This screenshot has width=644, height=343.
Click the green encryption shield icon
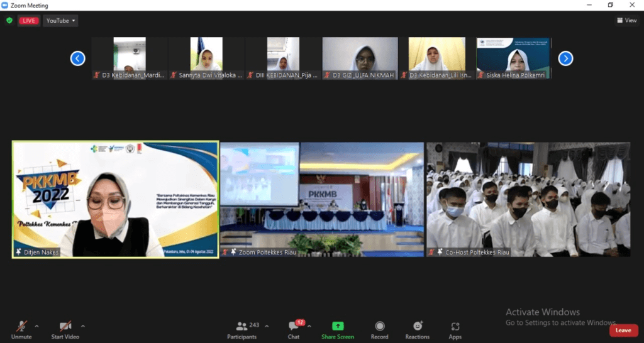[x=9, y=21]
